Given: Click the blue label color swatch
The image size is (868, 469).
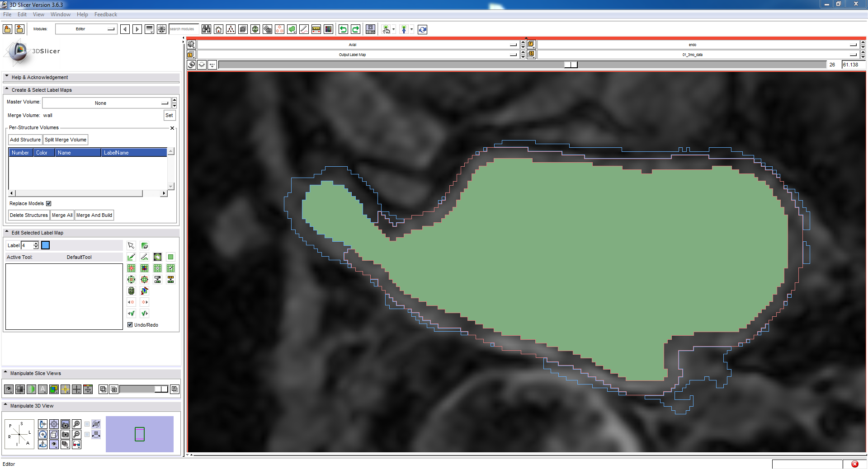Looking at the screenshot, I should click(46, 245).
